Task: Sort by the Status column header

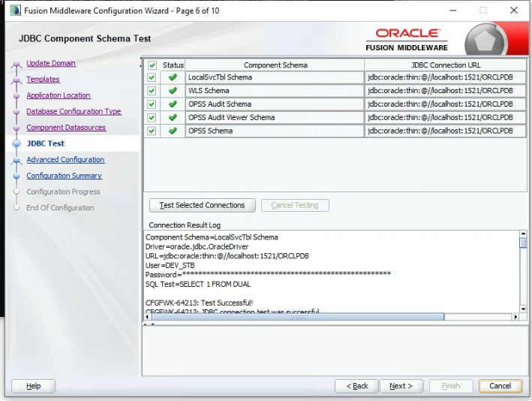Action: (x=173, y=65)
